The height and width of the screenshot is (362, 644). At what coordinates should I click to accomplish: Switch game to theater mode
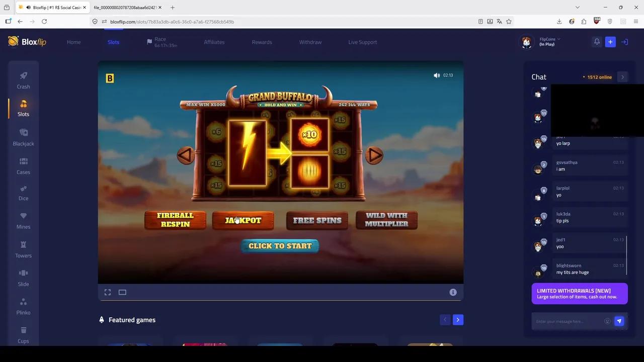pos(122,292)
